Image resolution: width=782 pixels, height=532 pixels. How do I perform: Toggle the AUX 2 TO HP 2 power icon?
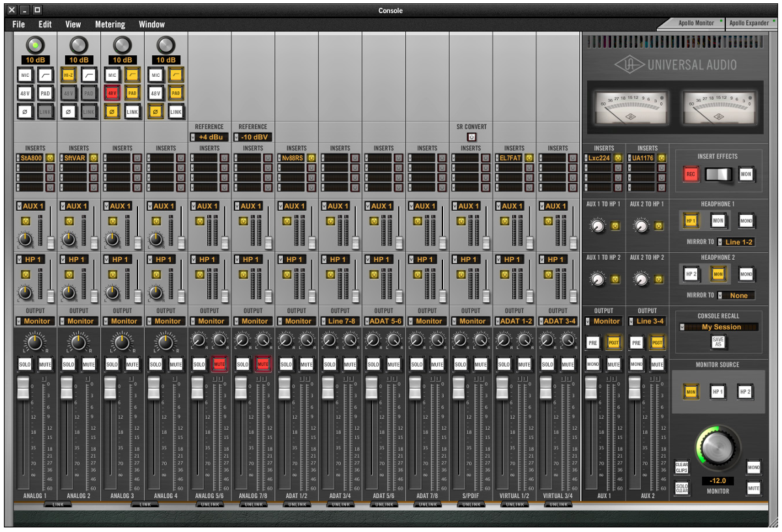(x=659, y=279)
